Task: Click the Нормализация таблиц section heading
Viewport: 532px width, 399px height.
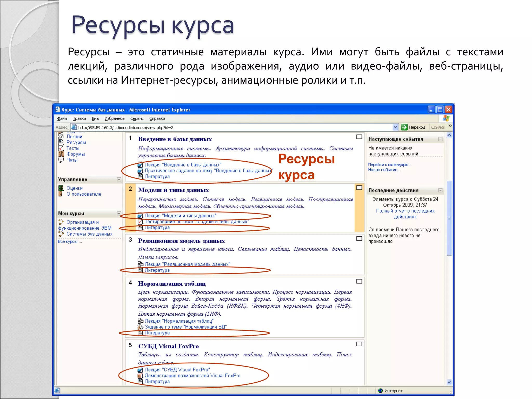Action: point(172,284)
